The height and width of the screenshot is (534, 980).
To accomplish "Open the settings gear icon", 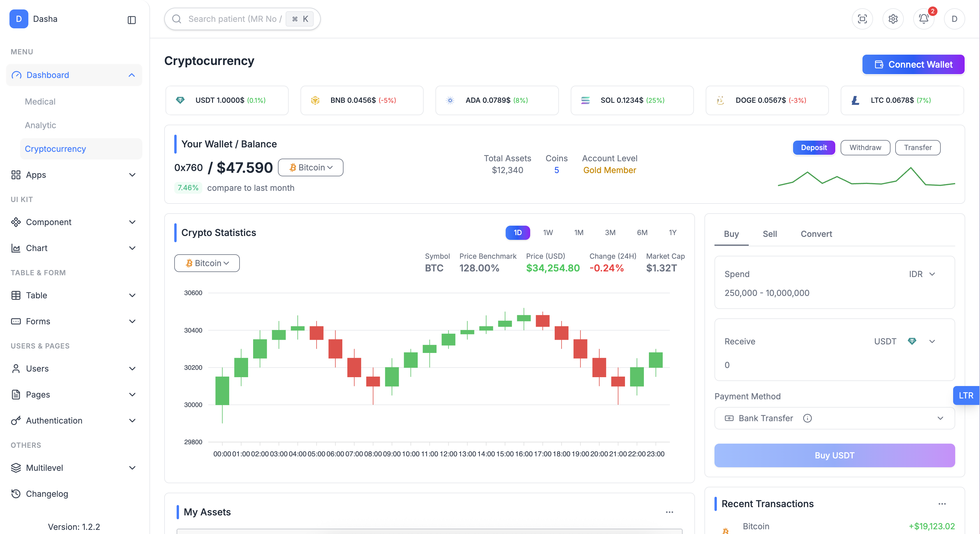I will pos(893,19).
